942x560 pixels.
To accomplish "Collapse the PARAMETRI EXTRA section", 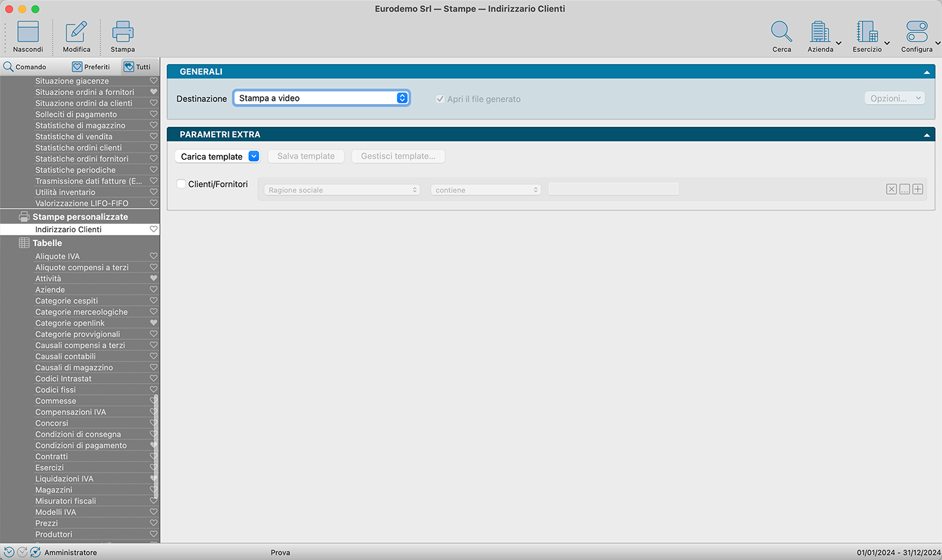I will 926,135.
